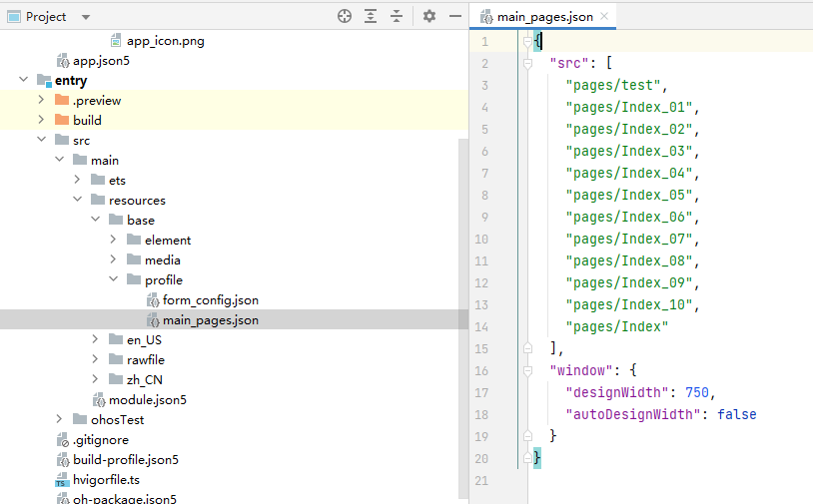Click the .gitignore file icon
This screenshot has height=504, width=813.
[x=63, y=440]
